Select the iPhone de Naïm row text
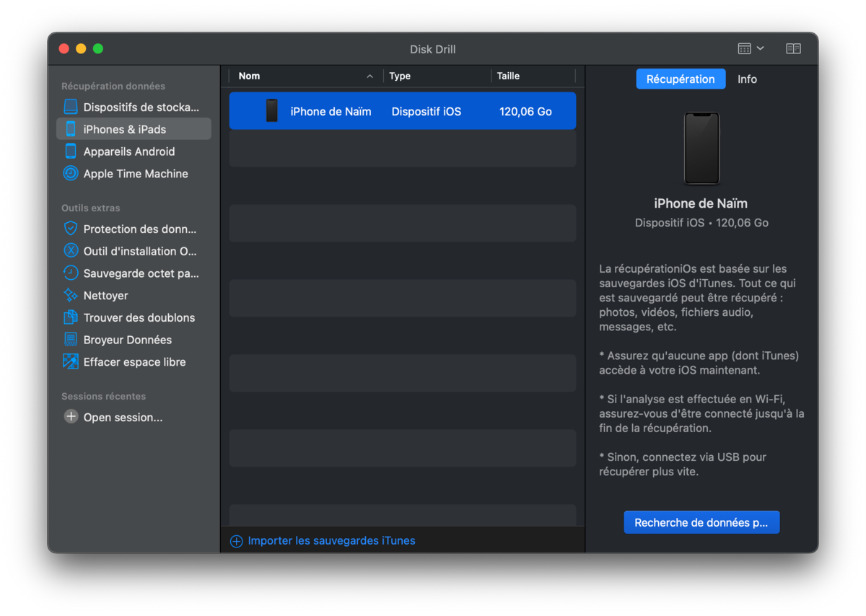The image size is (866, 616). coord(331,111)
